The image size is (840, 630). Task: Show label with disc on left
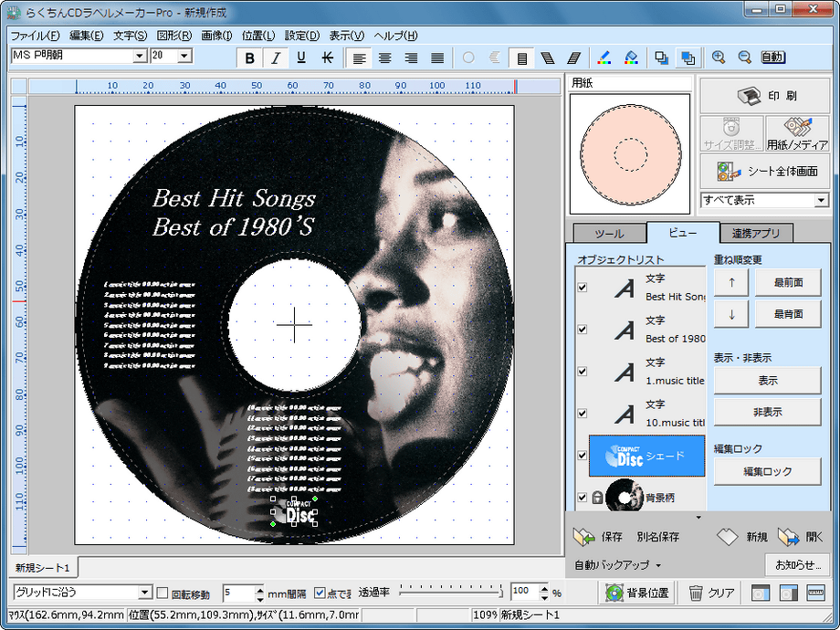(761, 593)
